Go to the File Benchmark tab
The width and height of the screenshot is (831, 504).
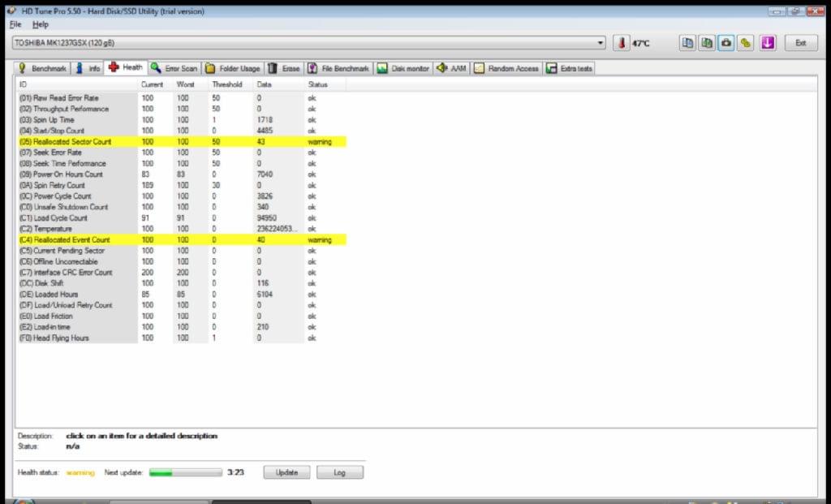pos(338,68)
